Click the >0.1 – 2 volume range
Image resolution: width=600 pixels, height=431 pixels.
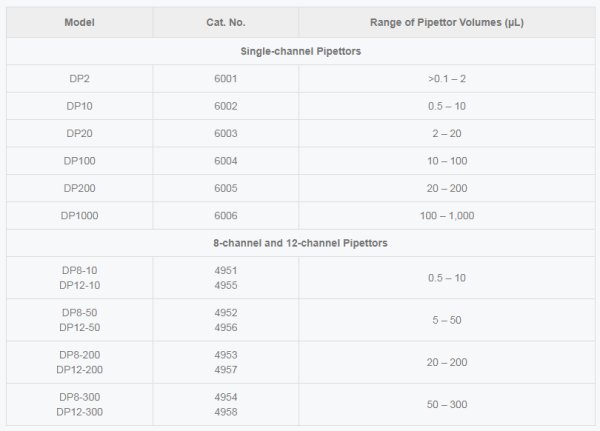pyautogui.click(x=446, y=79)
